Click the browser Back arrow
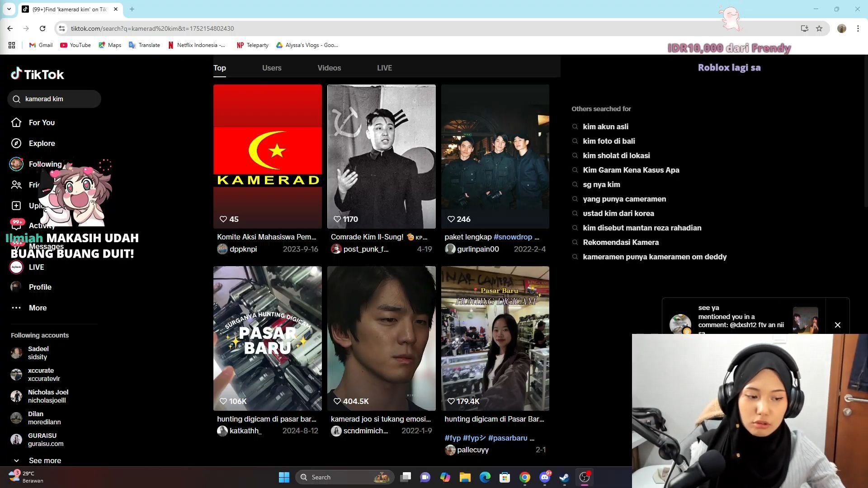 tap(10, 28)
